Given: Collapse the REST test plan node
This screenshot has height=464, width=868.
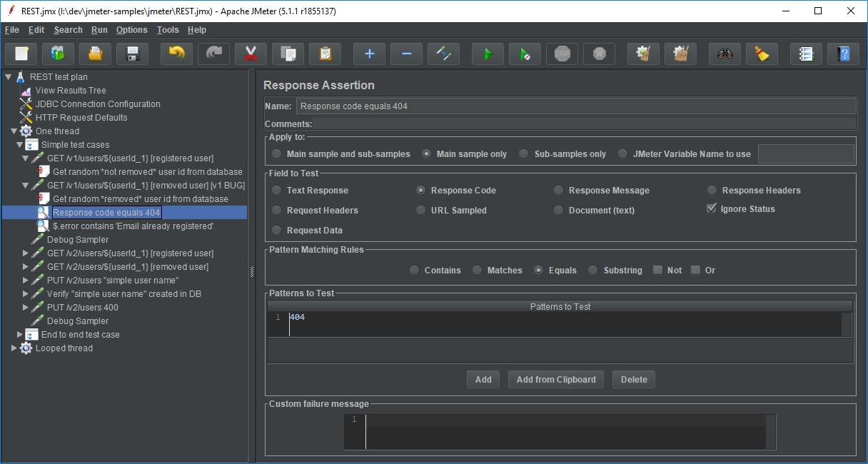Looking at the screenshot, I should coord(8,76).
